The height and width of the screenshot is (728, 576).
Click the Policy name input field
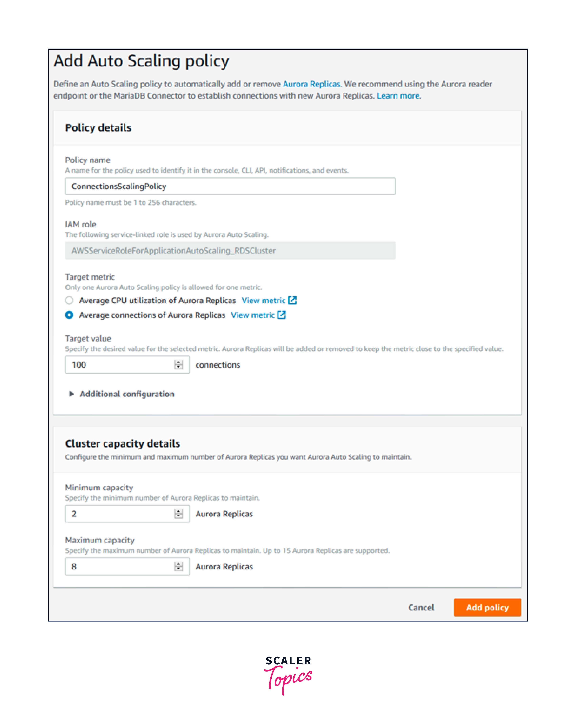230,186
